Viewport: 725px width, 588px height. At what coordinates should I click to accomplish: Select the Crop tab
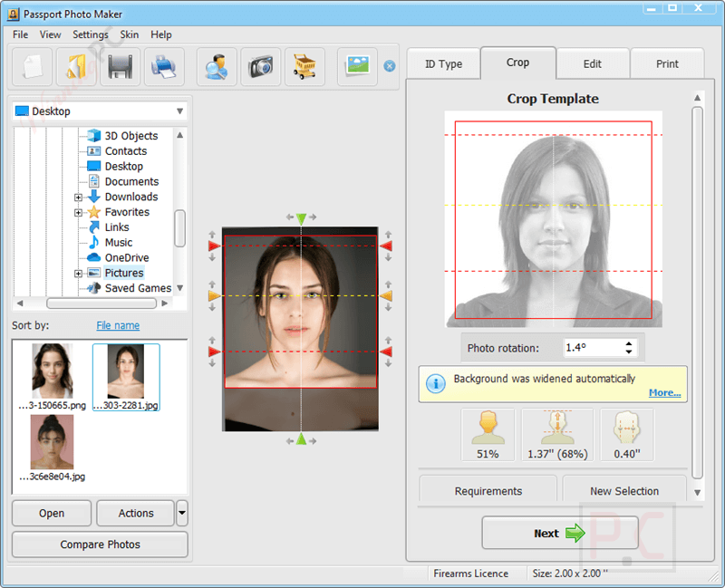click(x=517, y=63)
